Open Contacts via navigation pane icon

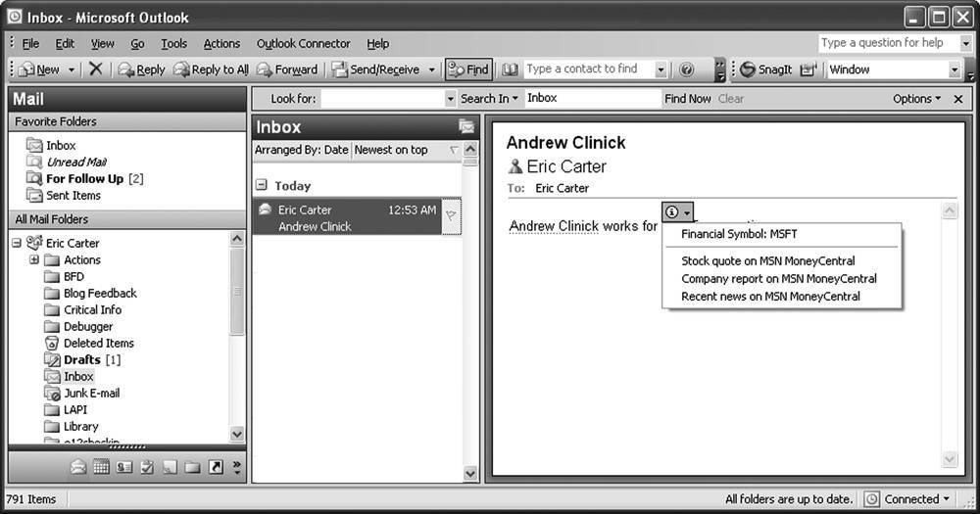[x=124, y=467]
